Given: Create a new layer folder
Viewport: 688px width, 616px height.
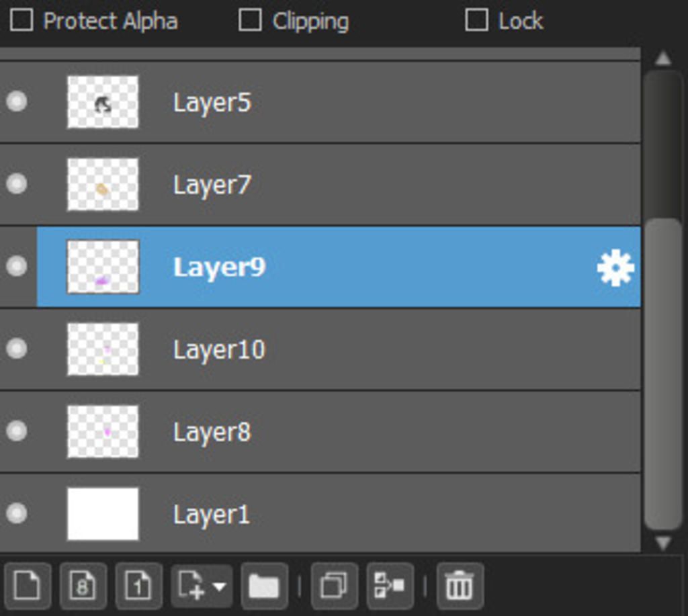Looking at the screenshot, I should [x=264, y=586].
